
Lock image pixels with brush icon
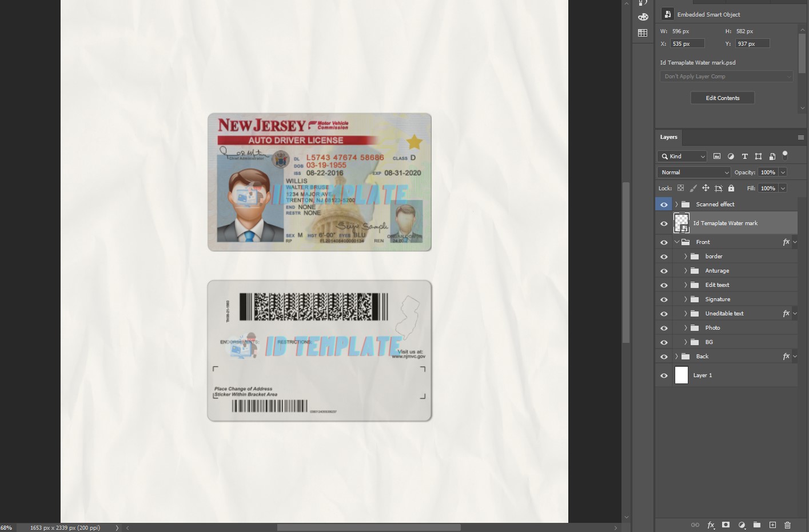tap(693, 188)
